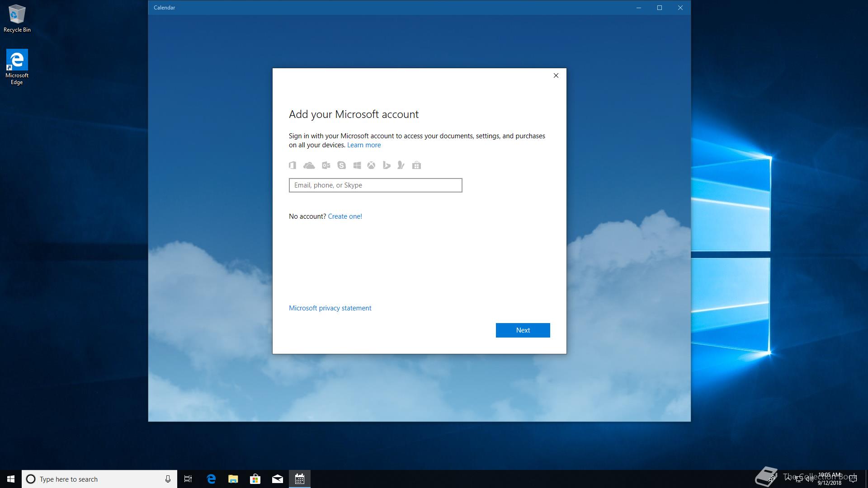Open the Recycle Bin desktop icon
Viewport: 868px width, 488px height.
coord(17,19)
